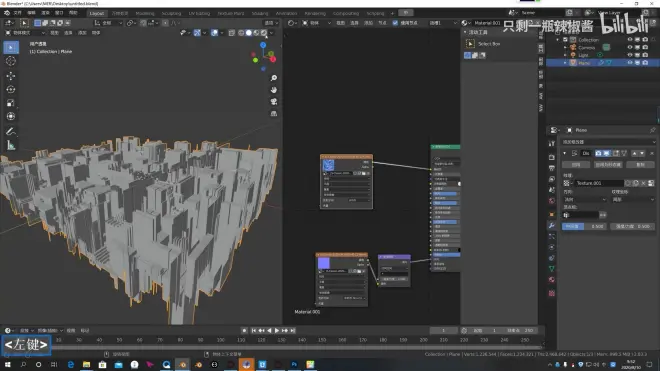This screenshot has height=371, width=660.
Task: Hide the Plane object in outliner
Action: click(x=630, y=63)
